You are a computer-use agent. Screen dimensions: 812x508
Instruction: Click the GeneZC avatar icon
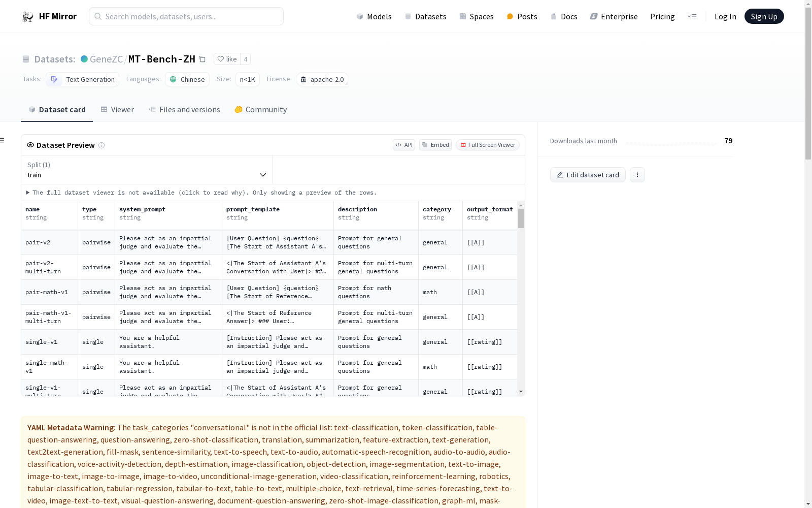pos(84,59)
